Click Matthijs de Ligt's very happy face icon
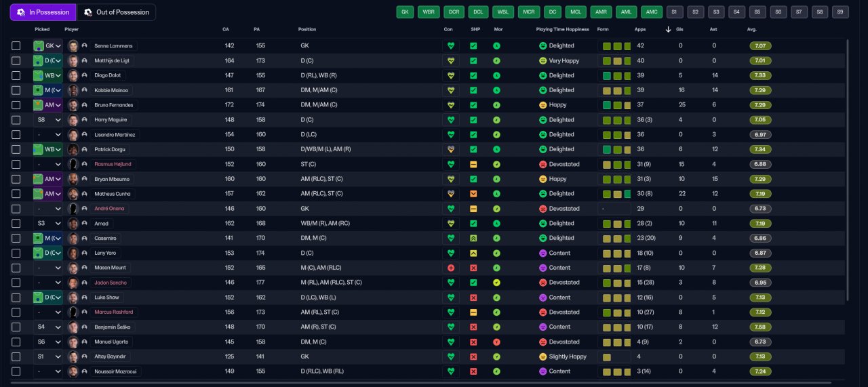This screenshot has height=387, width=868. 542,60
